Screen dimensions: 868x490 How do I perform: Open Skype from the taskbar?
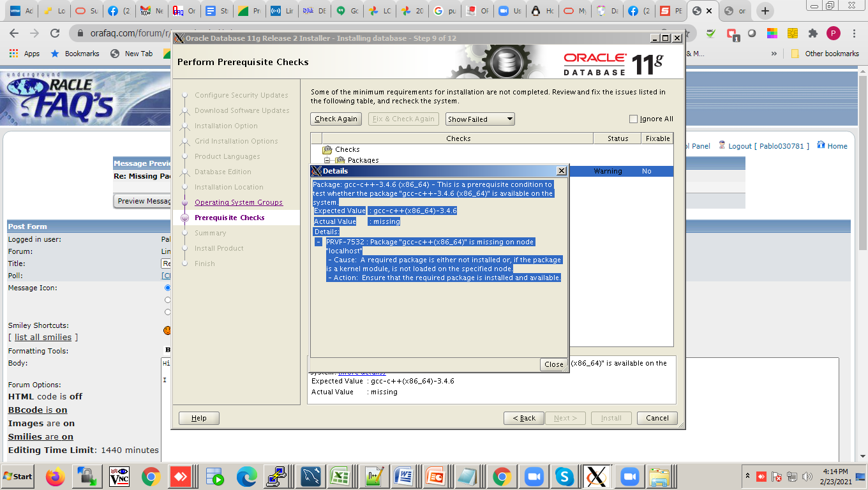564,477
